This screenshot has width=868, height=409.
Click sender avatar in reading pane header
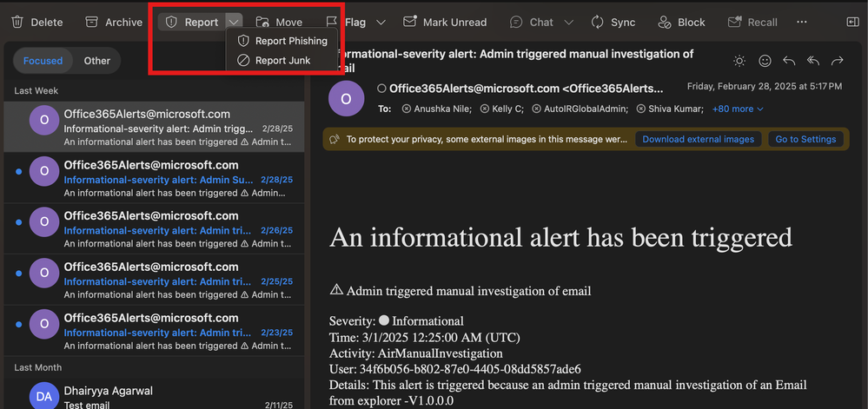coord(346,98)
